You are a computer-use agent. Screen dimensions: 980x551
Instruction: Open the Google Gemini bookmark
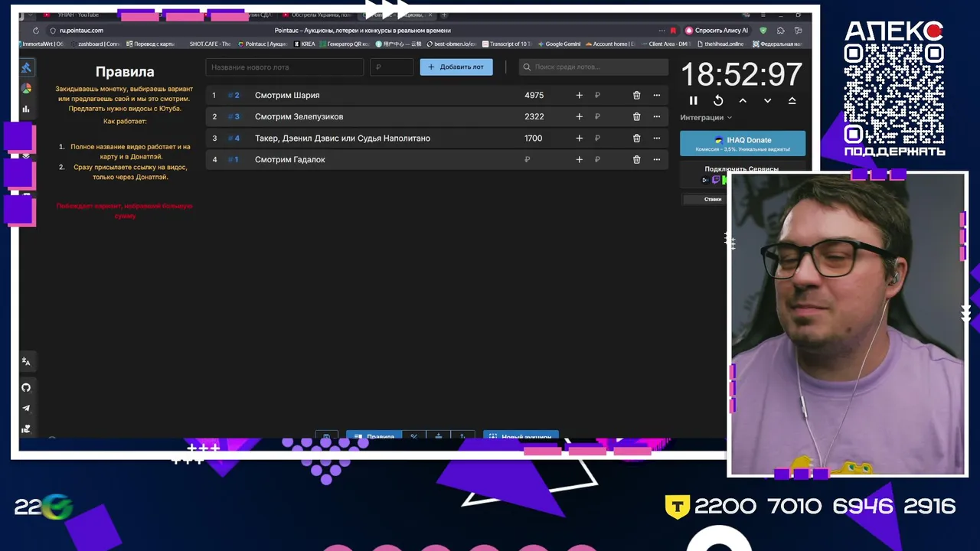coord(559,44)
